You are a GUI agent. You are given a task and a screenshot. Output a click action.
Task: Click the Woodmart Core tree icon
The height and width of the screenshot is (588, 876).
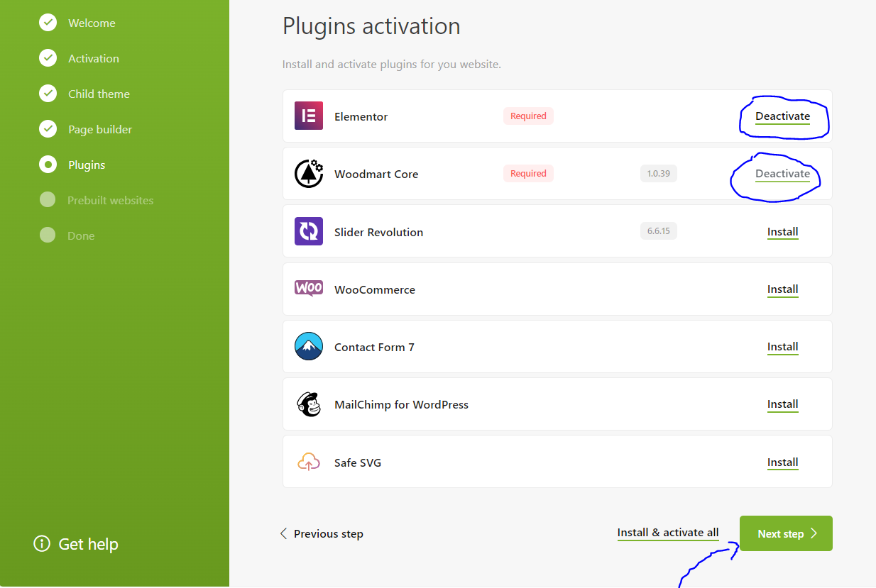click(309, 174)
